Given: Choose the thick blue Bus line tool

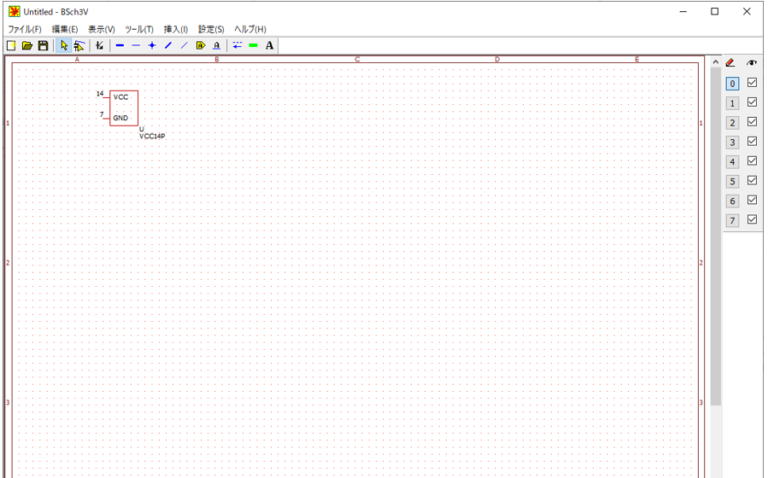Looking at the screenshot, I should pos(120,45).
